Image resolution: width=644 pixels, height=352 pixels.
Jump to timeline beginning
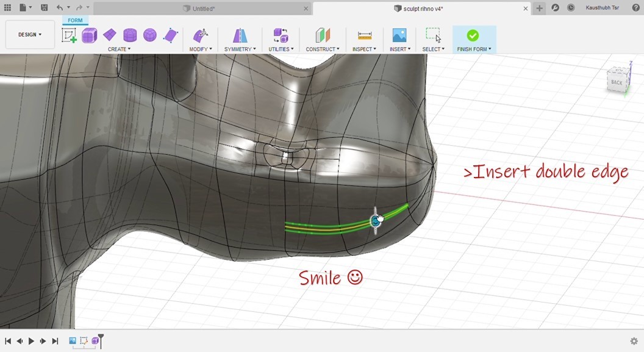8,341
